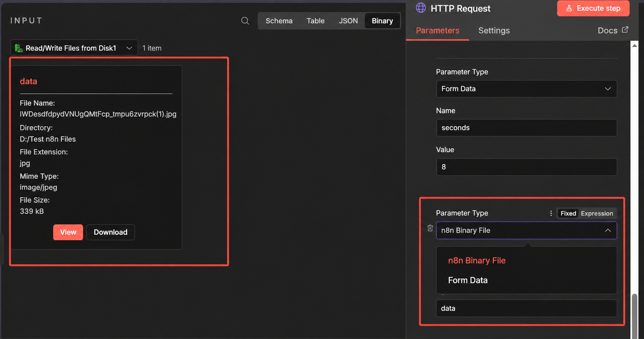Click the directory value D:/Test n8n Files

(48, 139)
